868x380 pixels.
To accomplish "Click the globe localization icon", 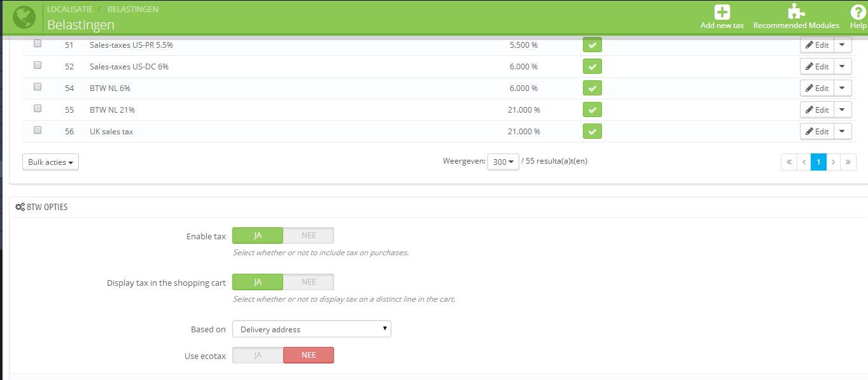I will [24, 17].
